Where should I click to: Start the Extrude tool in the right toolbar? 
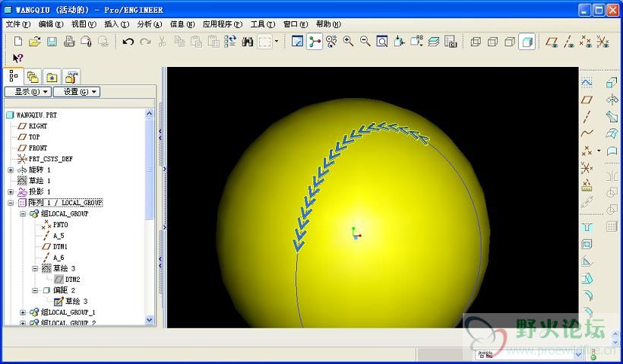(612, 82)
